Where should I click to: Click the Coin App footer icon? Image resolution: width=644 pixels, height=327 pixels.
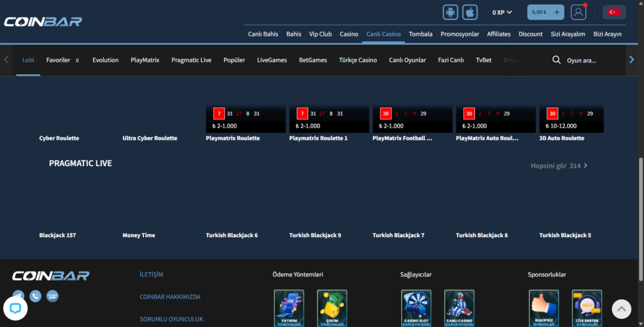tap(52, 296)
